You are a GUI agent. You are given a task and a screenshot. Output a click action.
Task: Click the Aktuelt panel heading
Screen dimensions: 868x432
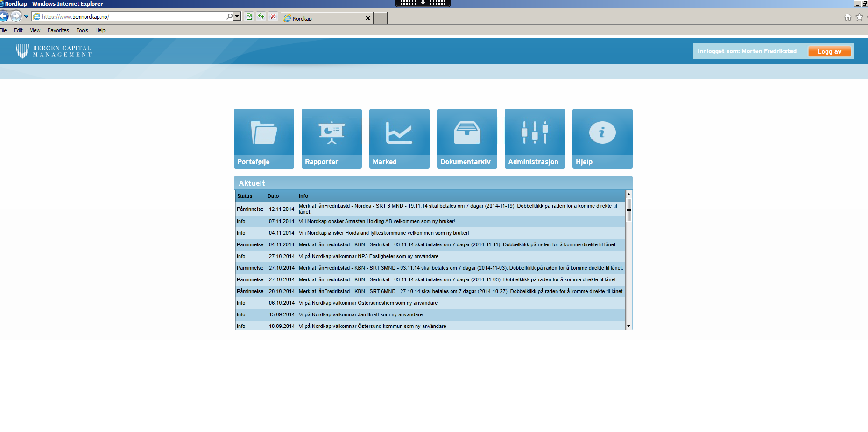tap(252, 183)
